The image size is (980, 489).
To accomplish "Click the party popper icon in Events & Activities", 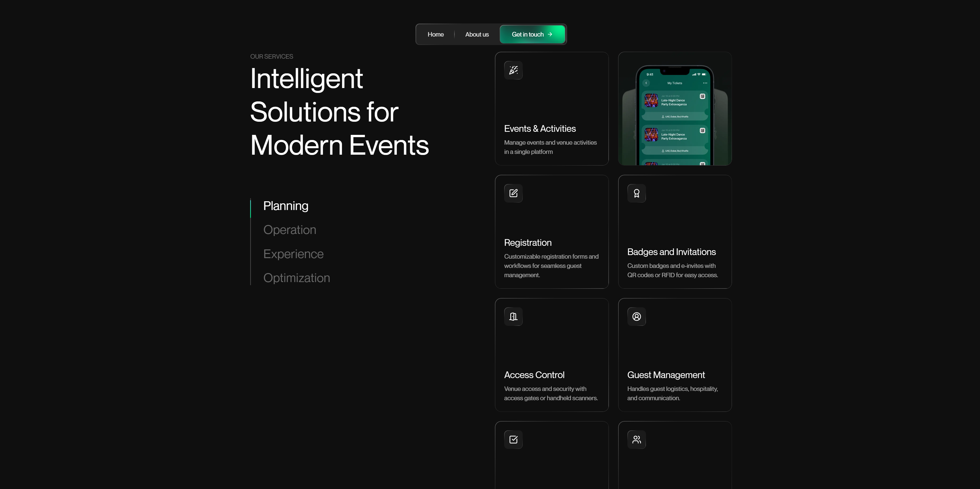I will [x=513, y=70].
